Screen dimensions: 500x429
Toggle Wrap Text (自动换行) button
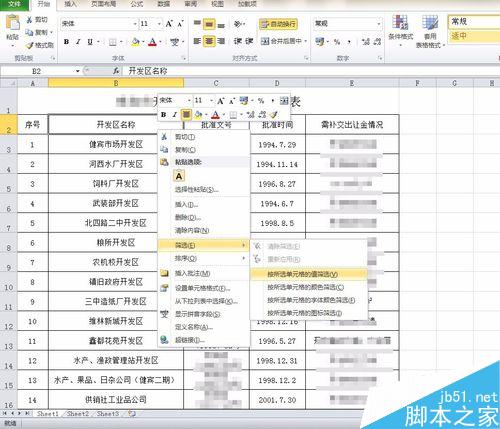coord(278,24)
